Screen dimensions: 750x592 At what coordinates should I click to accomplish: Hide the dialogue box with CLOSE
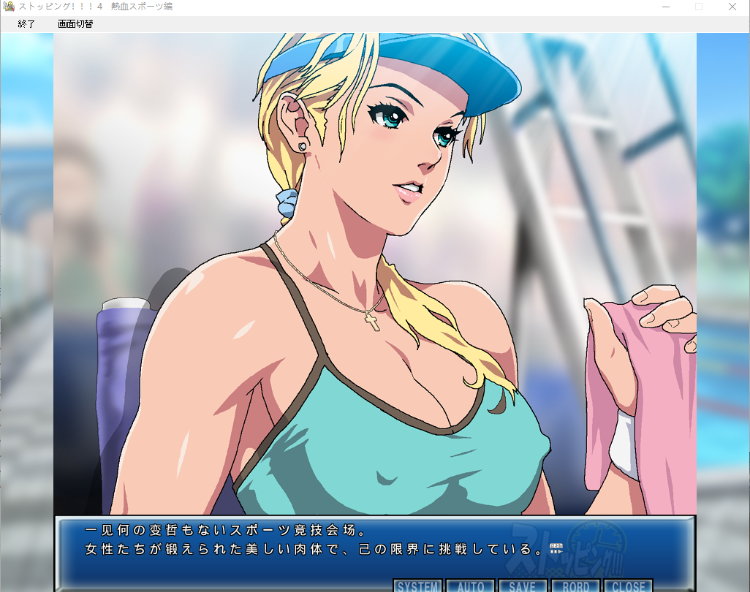[628, 586]
